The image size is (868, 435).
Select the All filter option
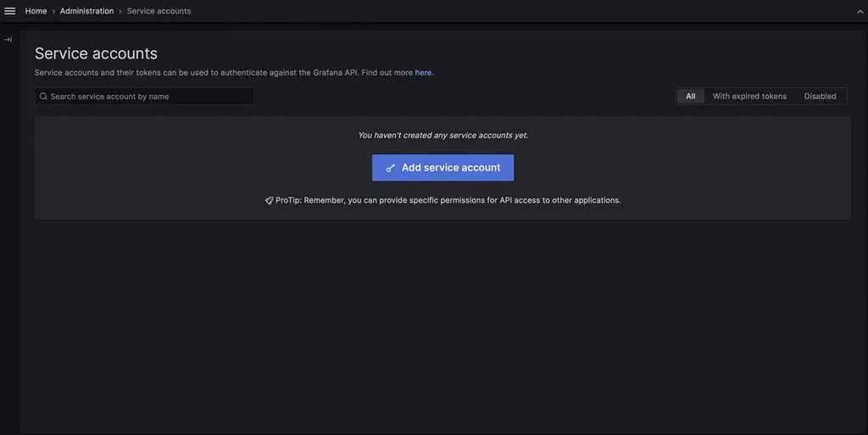pyautogui.click(x=690, y=97)
